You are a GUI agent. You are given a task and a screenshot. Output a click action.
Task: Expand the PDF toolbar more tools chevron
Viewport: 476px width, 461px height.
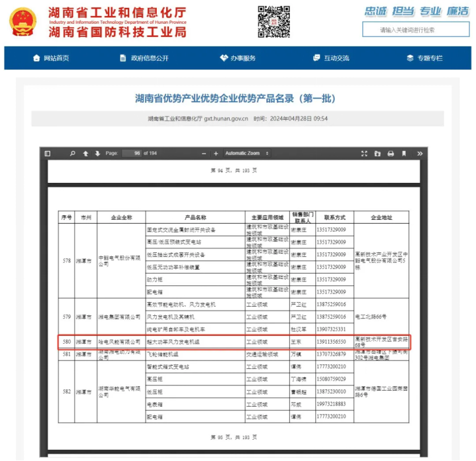(x=420, y=154)
